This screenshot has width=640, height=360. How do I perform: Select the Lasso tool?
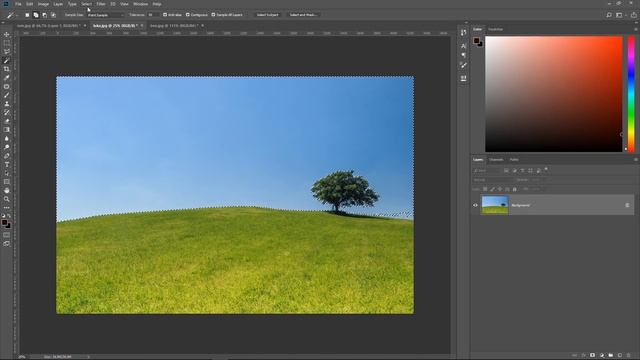[x=7, y=52]
